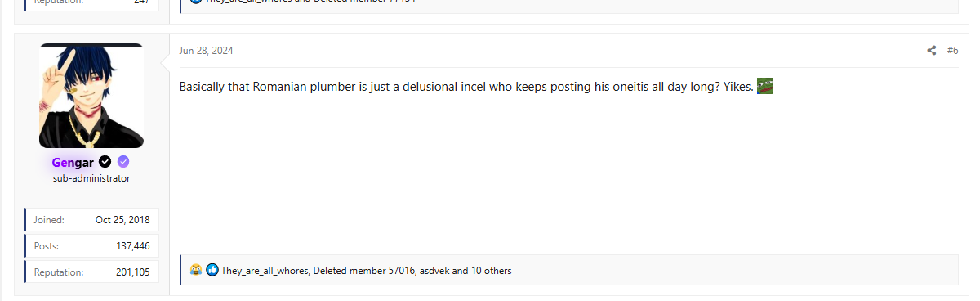Viewport: 980px width, 301px height.
Task: Click the laughing reaction emoji icon
Action: click(196, 269)
